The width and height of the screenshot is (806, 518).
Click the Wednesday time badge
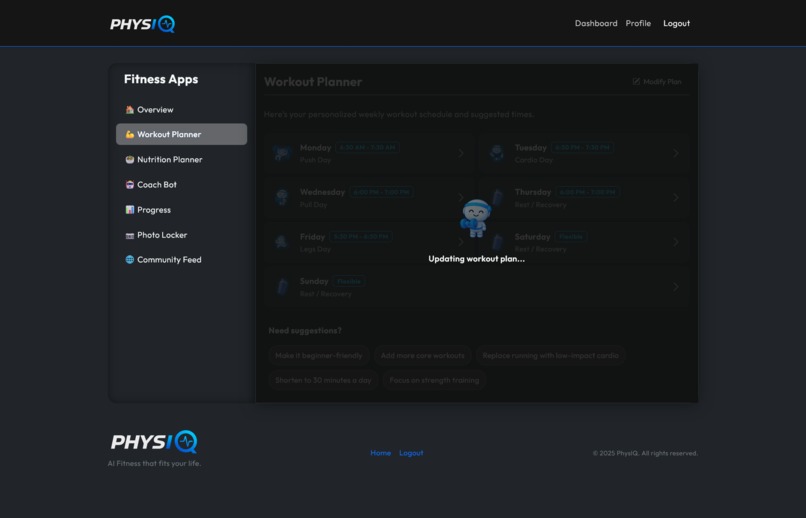[381, 192]
